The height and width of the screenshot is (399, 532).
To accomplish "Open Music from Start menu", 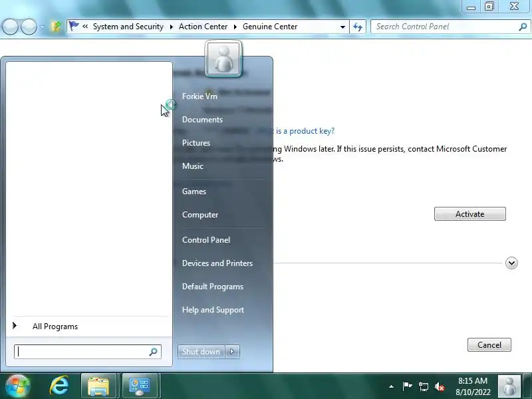I will (x=193, y=166).
